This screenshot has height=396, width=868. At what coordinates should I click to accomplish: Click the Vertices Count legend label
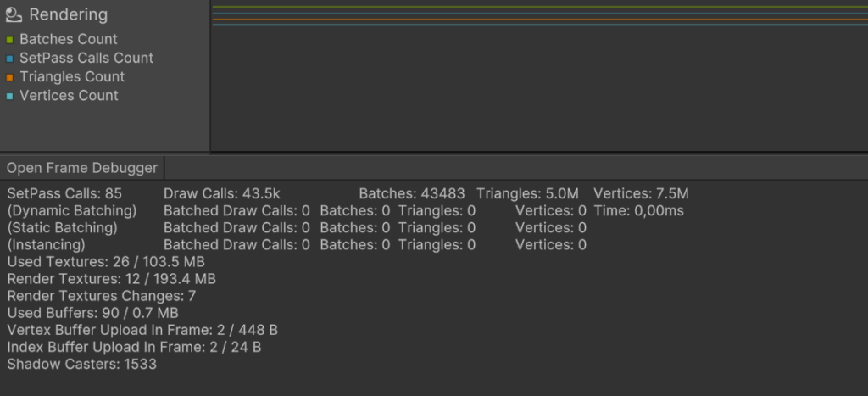click(70, 96)
